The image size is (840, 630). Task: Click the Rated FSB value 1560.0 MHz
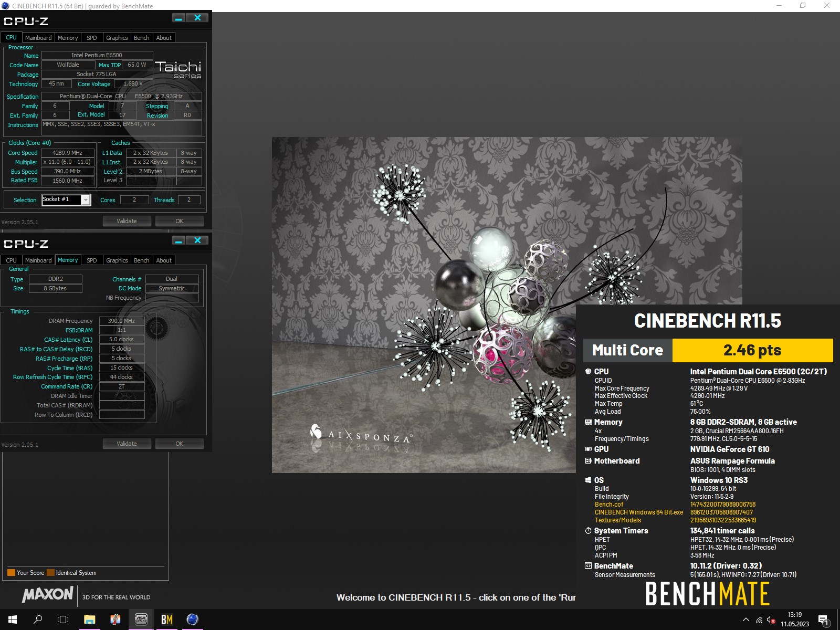click(x=67, y=181)
